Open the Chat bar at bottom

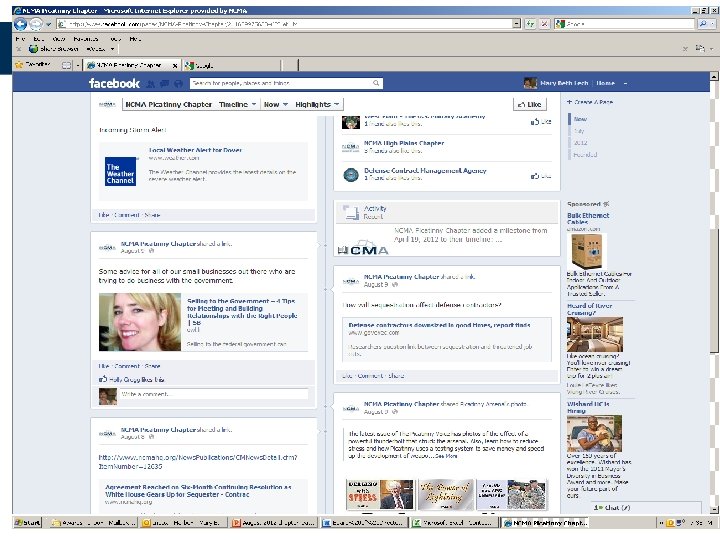coord(645,507)
